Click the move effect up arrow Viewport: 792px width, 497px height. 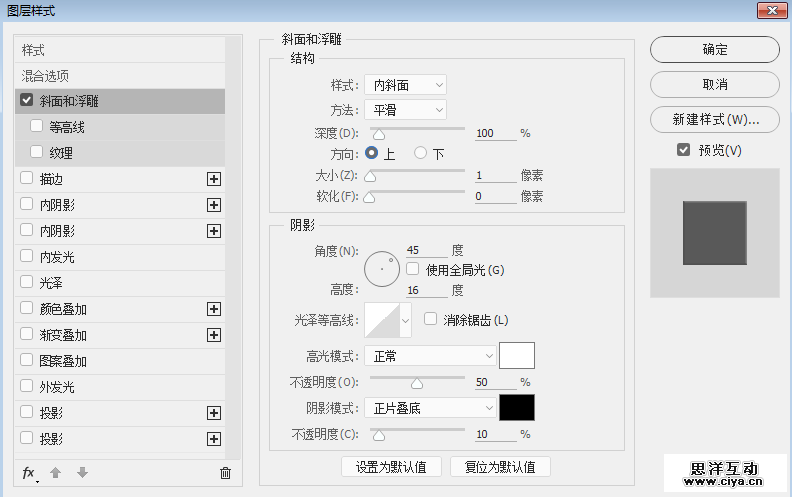(x=56, y=473)
